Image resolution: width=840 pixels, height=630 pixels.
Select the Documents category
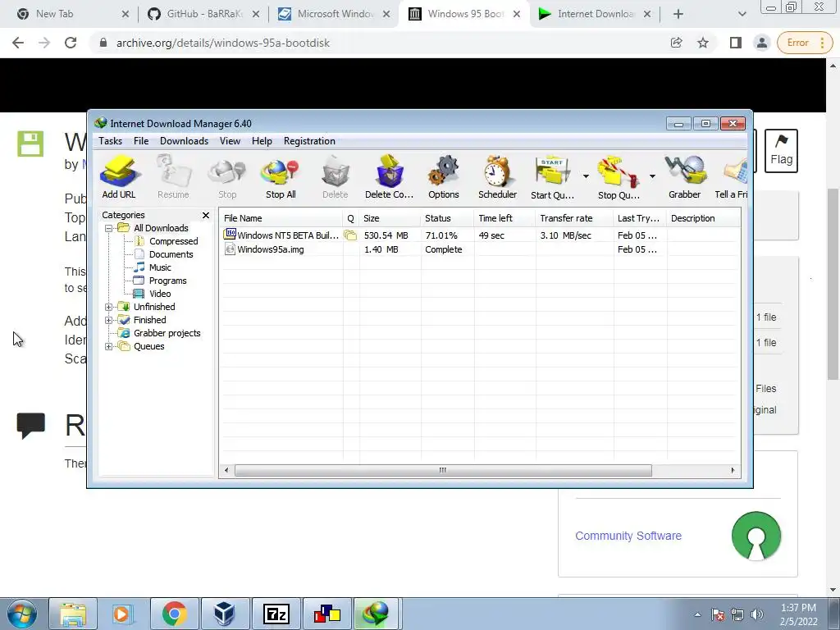click(x=171, y=254)
